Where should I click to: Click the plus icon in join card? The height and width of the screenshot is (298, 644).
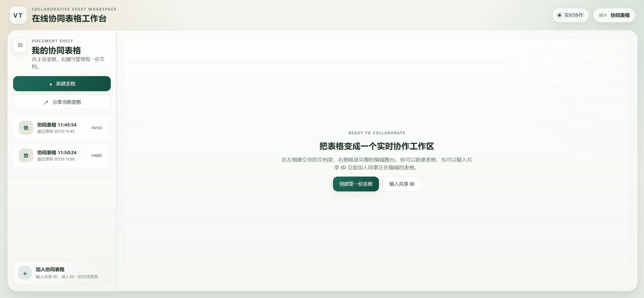coord(25,273)
